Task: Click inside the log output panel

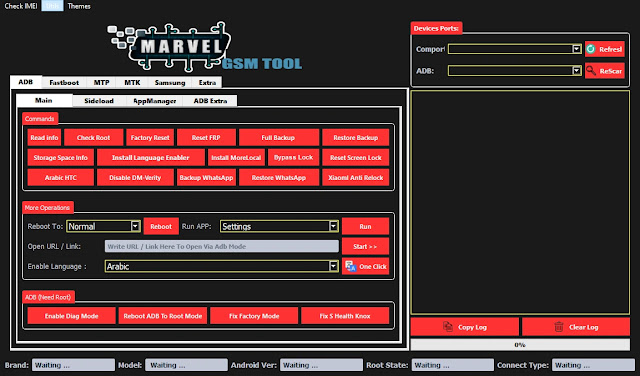Action: pos(520,202)
